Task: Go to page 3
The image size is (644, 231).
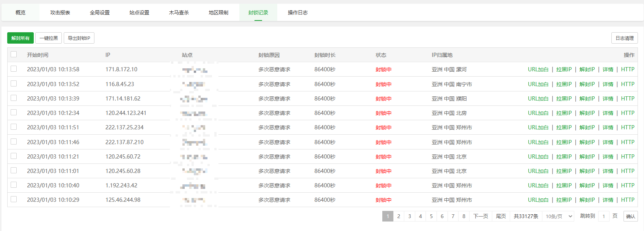Action: pyautogui.click(x=410, y=216)
